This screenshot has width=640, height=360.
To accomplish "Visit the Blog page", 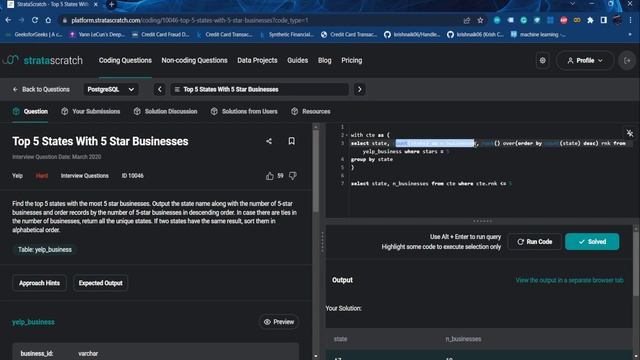I will point(324,60).
